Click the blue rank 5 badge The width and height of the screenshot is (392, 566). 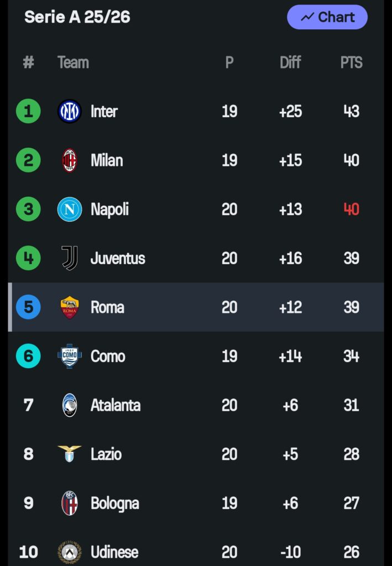(x=28, y=307)
